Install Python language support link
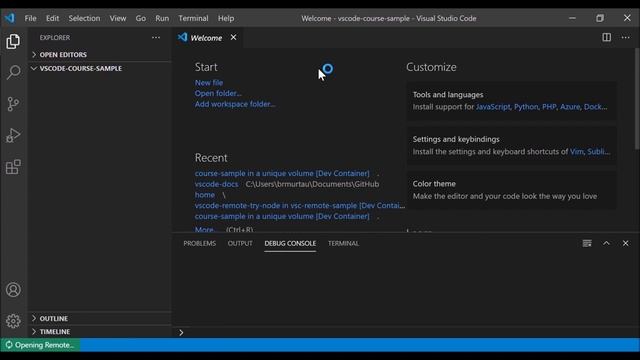Screen dimensions: 640x360 [526, 107]
